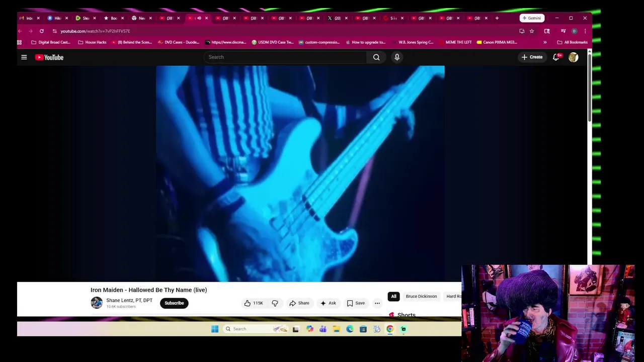Open custom-compression bookmark
The image size is (644, 362).
[319, 42]
